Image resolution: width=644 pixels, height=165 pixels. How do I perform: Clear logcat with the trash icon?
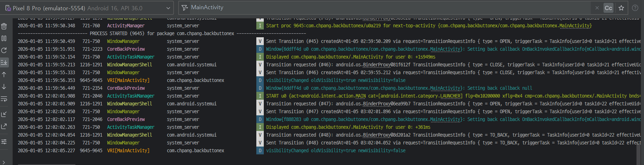[x=4, y=26]
